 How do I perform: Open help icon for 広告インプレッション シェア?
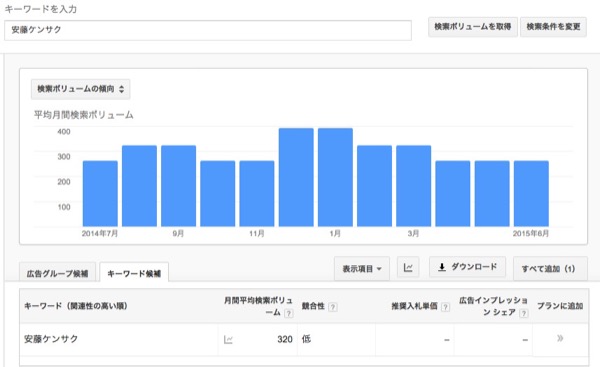click(x=523, y=313)
